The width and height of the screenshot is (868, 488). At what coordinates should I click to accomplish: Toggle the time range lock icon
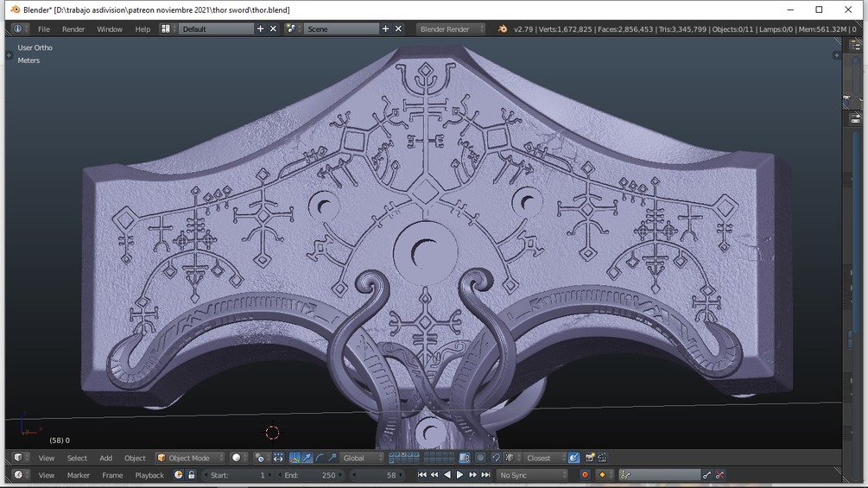click(x=191, y=475)
